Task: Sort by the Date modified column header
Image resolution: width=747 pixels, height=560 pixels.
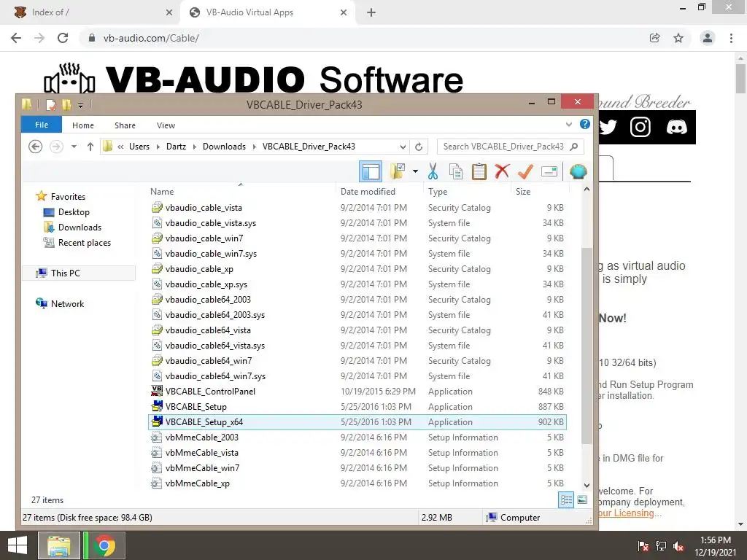Action: (x=368, y=192)
